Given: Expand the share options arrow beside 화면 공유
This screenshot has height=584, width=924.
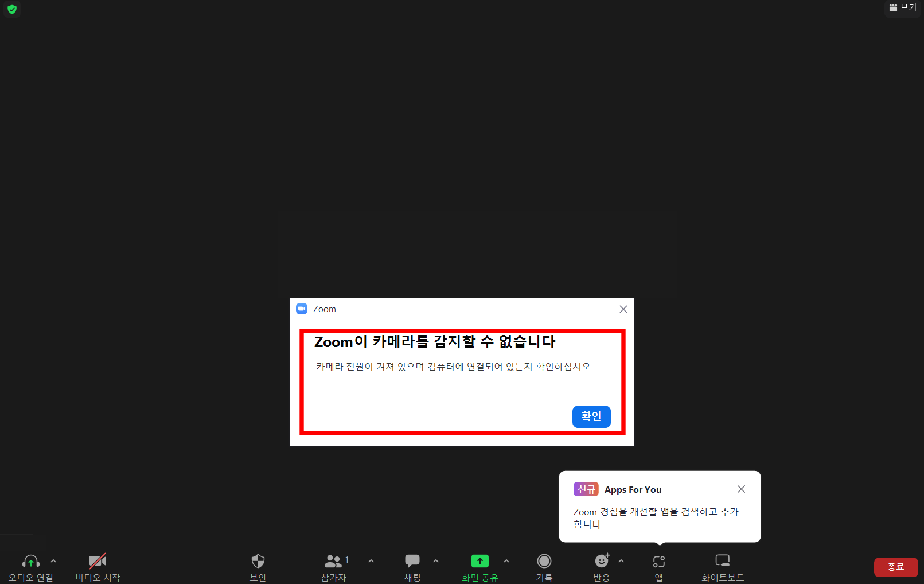Looking at the screenshot, I should tap(506, 561).
